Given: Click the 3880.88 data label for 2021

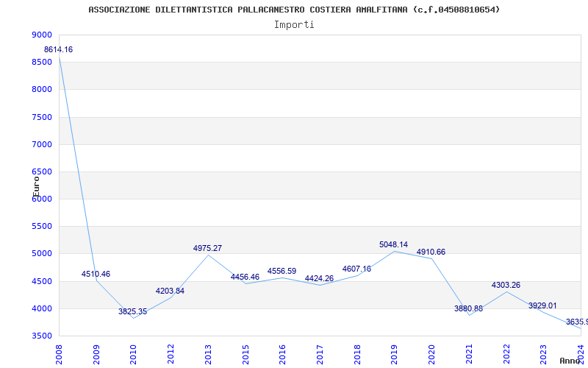Looking at the screenshot, I should pyautogui.click(x=469, y=308).
